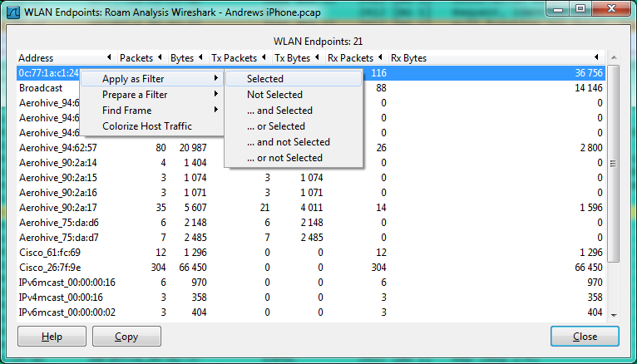
Task: Choose Colorize Host Traffic
Action: point(152,126)
